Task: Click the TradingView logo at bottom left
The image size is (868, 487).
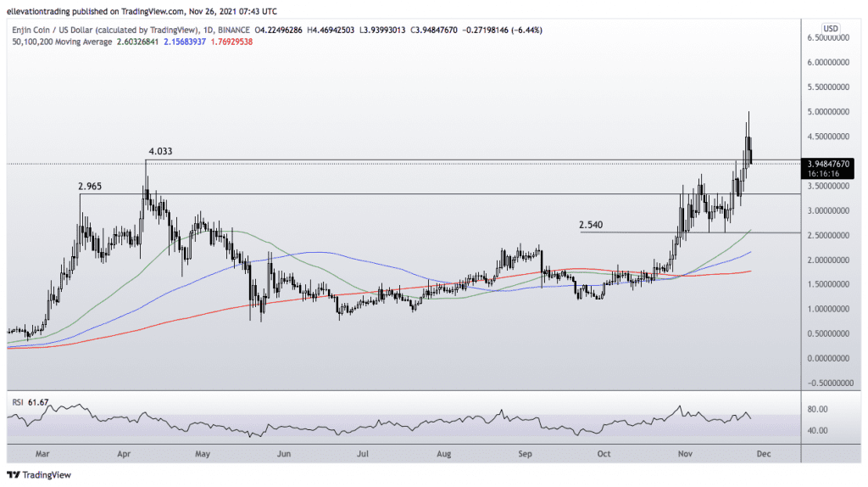Action: [x=39, y=475]
